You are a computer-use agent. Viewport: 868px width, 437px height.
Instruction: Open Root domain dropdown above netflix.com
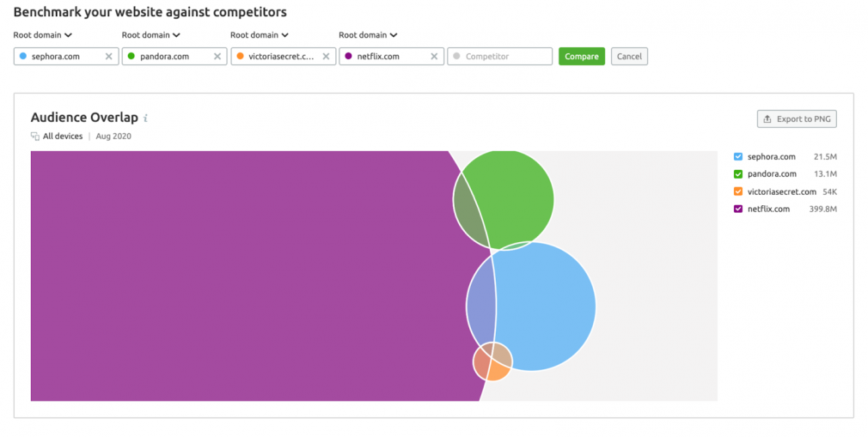[368, 35]
